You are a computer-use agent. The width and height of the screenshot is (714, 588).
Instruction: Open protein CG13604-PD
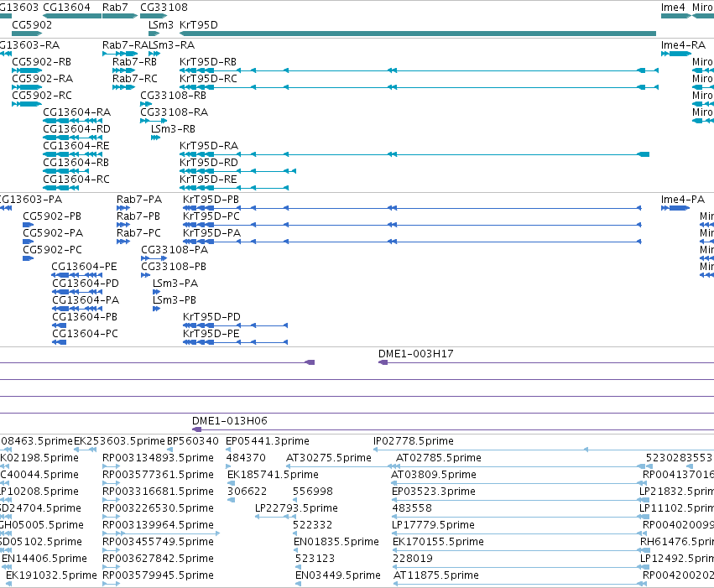(85, 284)
